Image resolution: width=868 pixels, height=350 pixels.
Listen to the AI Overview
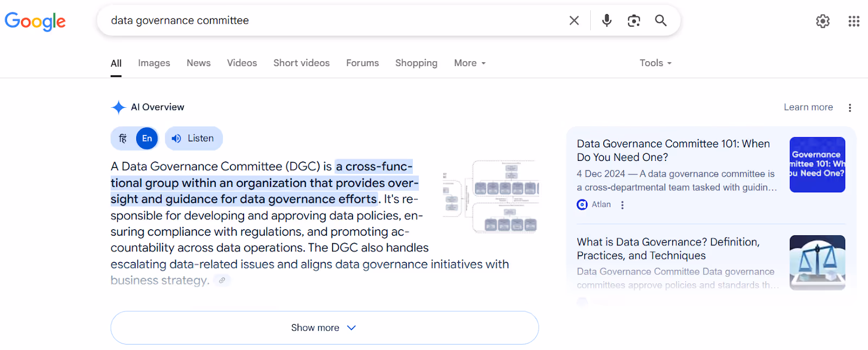tap(194, 139)
